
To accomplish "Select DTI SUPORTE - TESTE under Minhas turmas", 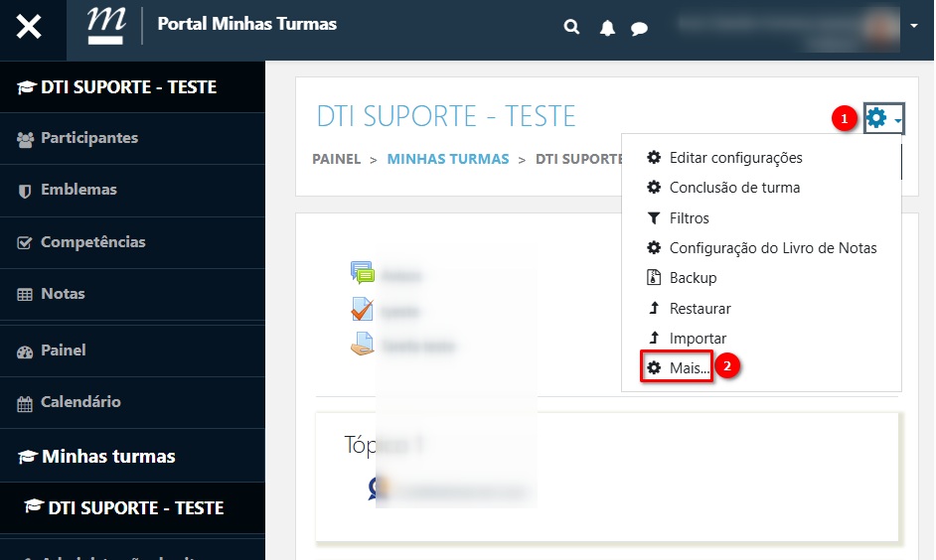I will 132,507.
